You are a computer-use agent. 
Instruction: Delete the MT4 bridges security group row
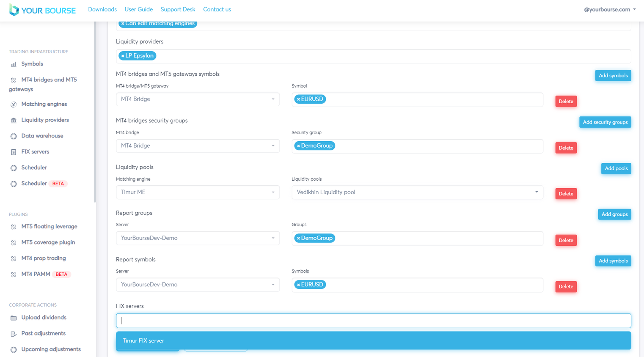(x=566, y=148)
